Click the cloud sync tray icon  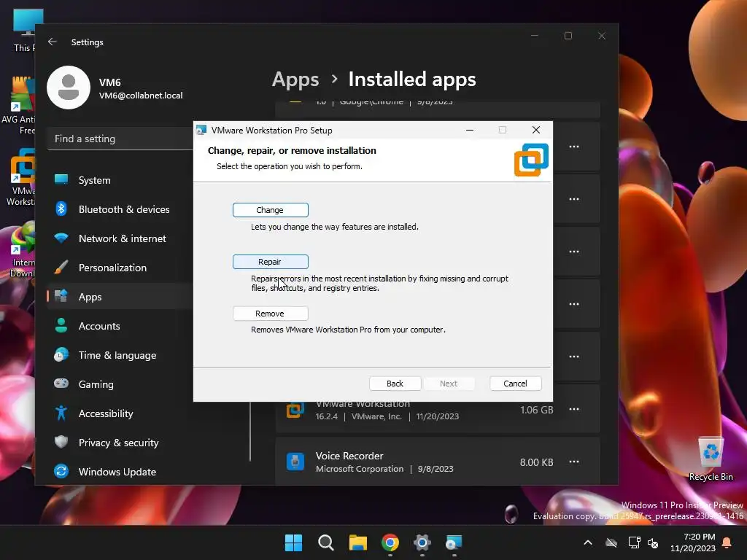611,542
